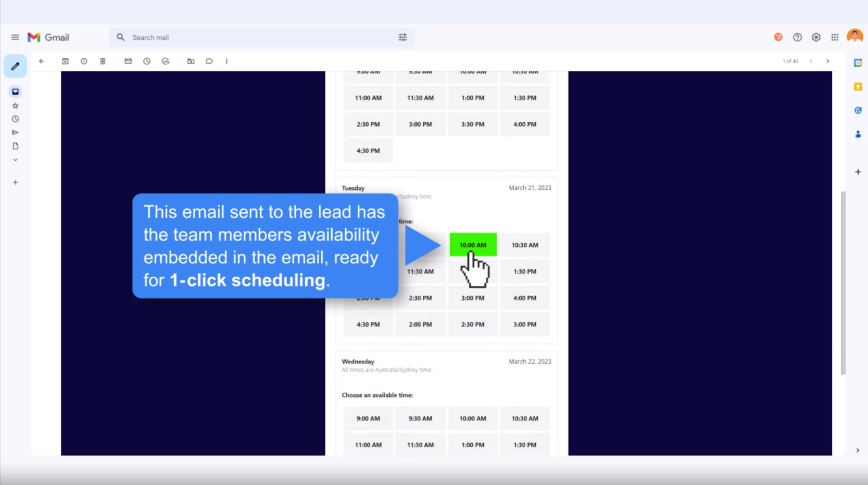This screenshot has height=485, width=868.
Task: Book Wednesday 9:00 AM slot
Action: tap(368, 418)
